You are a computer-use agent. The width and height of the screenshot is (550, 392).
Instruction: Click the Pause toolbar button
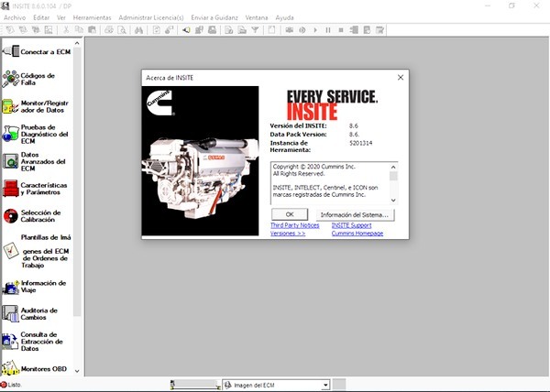point(328,30)
